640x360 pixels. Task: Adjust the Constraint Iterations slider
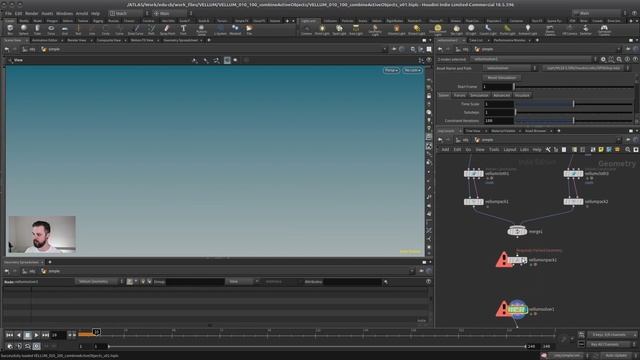(573, 121)
